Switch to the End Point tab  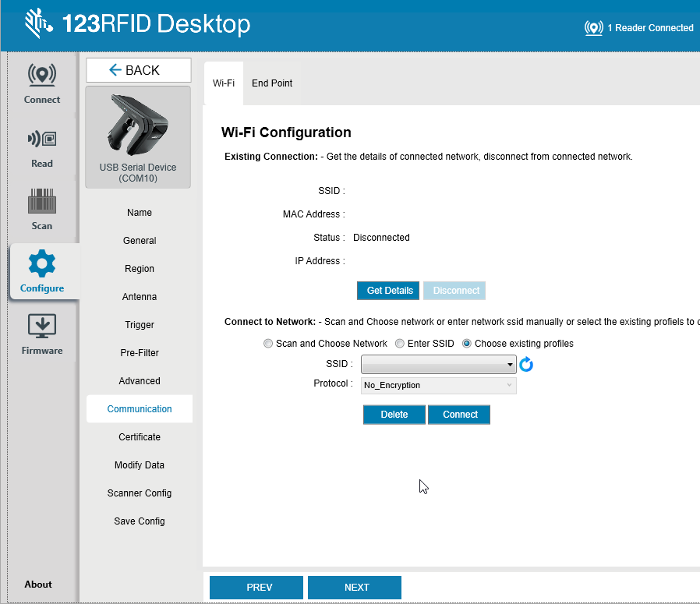(x=272, y=83)
